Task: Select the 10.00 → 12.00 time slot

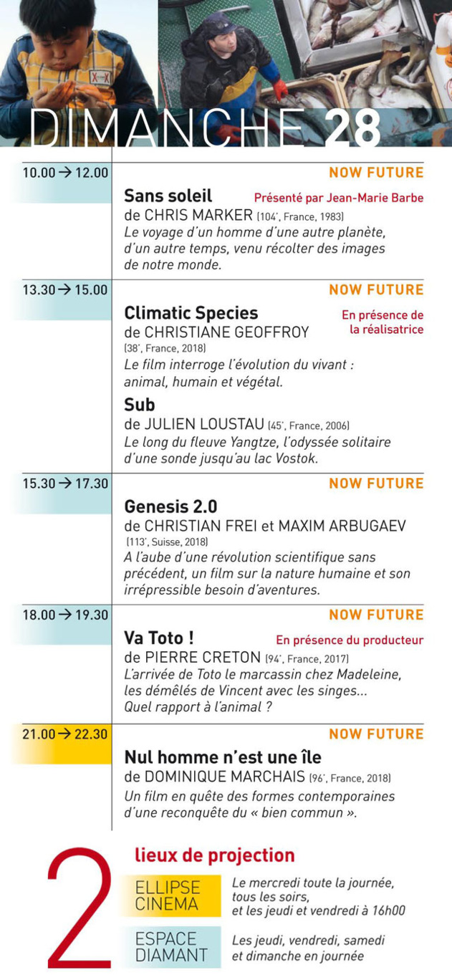Action: (65, 173)
